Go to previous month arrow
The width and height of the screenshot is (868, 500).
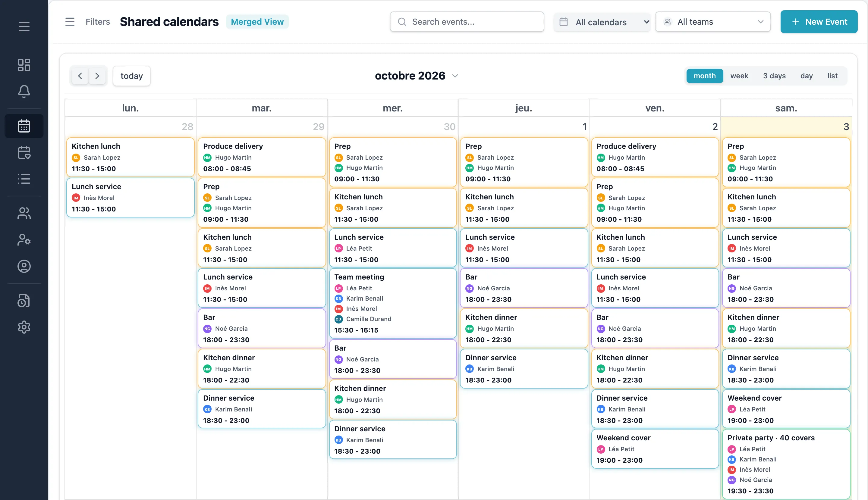point(80,76)
